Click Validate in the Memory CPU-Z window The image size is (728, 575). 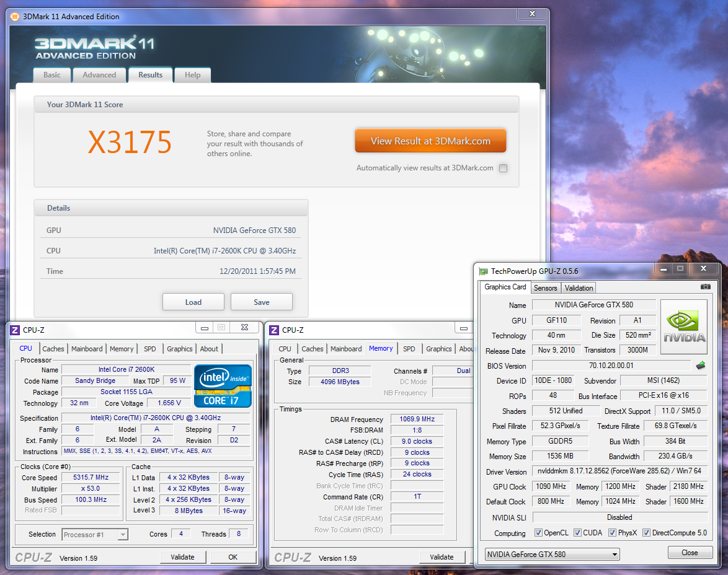pyautogui.click(x=442, y=557)
